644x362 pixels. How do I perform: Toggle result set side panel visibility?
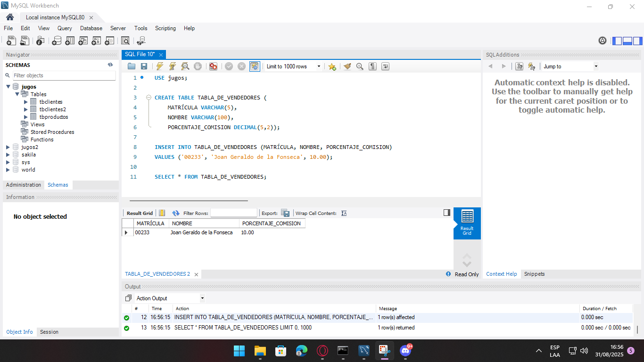click(x=447, y=213)
